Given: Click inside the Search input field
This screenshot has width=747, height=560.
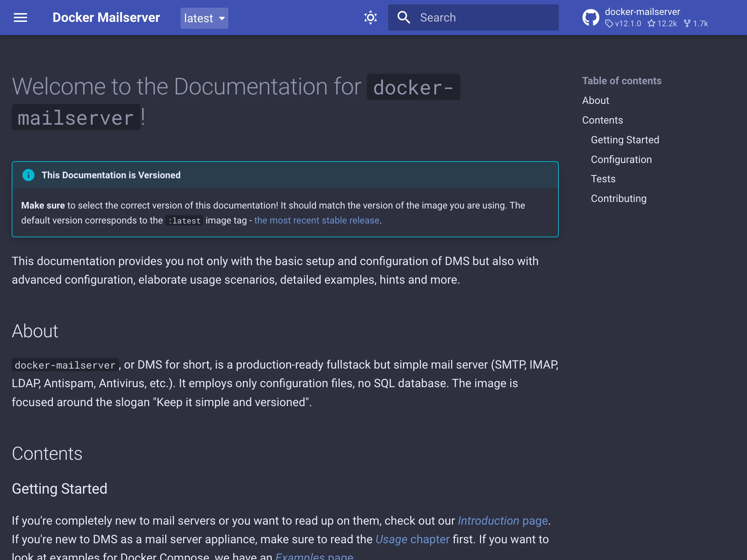Looking at the screenshot, I should pos(474,17).
